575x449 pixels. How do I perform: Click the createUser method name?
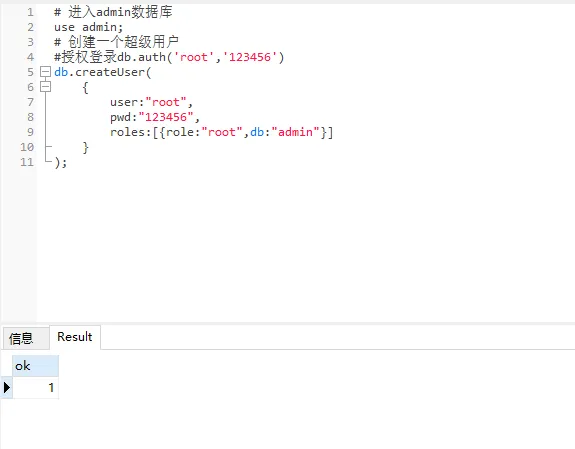(x=110, y=72)
